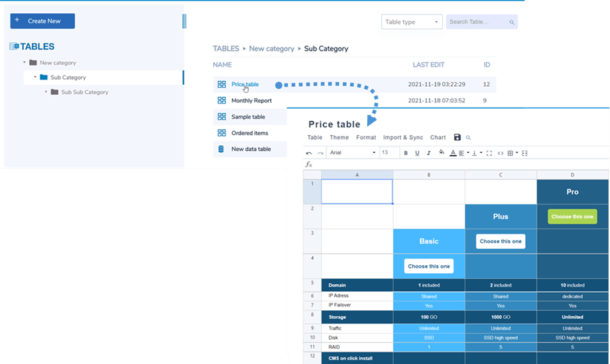Collapse the New category tree node
The height and width of the screenshot is (364, 610).
point(25,63)
